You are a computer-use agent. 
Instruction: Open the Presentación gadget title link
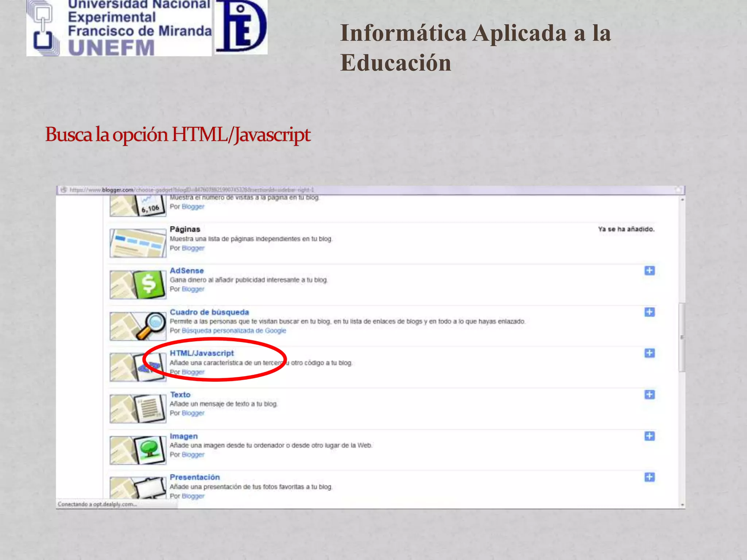195,477
